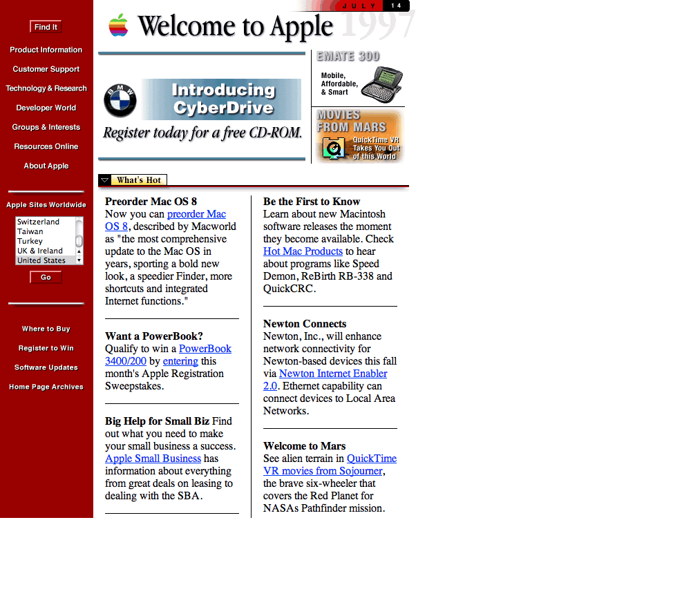Click the Find It button
691x616 pixels.
tap(46, 27)
